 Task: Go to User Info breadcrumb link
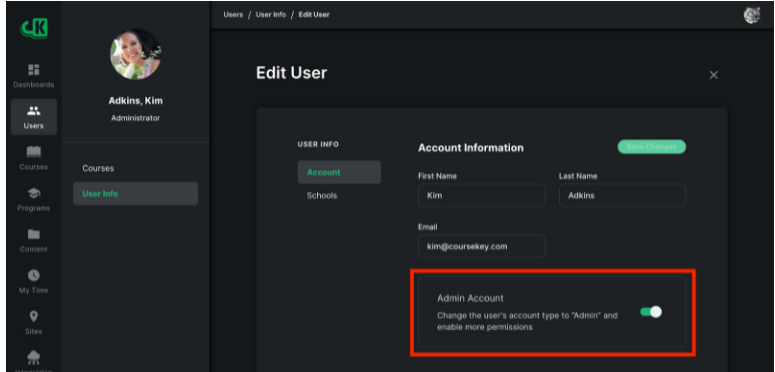[x=271, y=15]
